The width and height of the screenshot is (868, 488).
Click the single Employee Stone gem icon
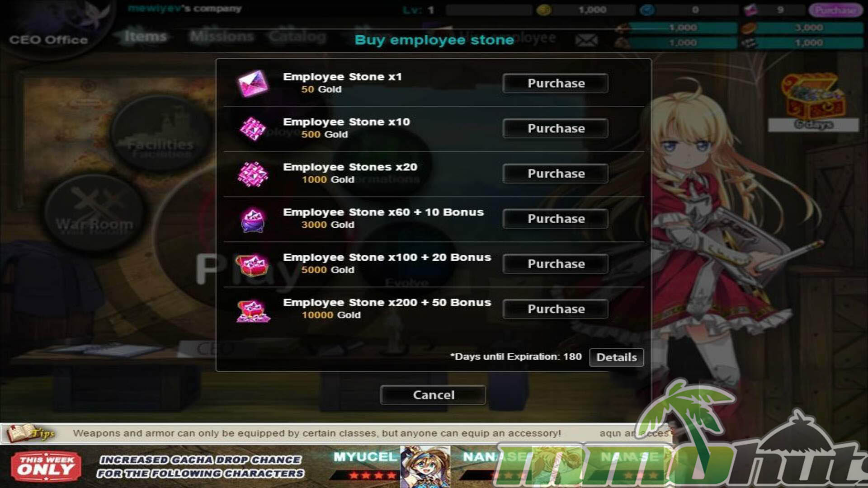point(253,84)
